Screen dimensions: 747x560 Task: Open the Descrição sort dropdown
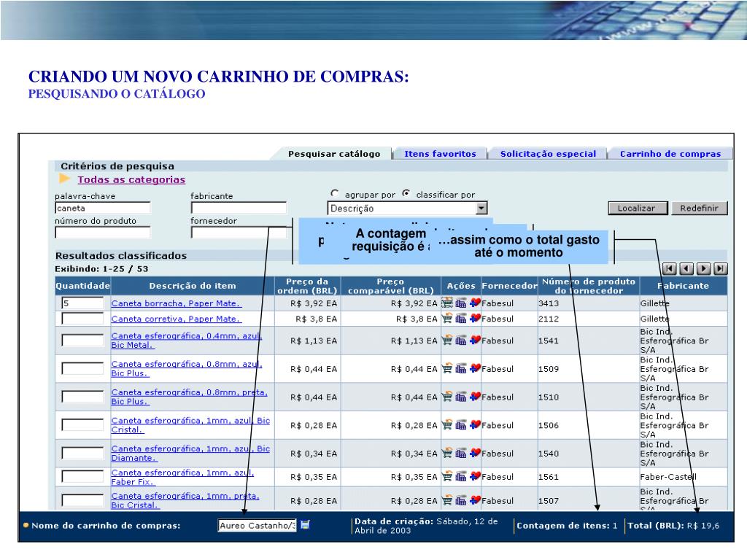481,208
